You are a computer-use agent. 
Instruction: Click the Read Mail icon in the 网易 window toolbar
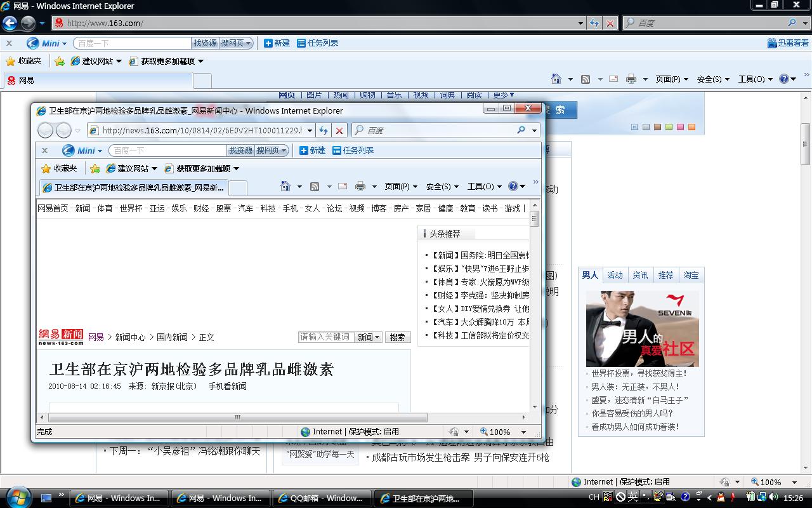point(613,79)
